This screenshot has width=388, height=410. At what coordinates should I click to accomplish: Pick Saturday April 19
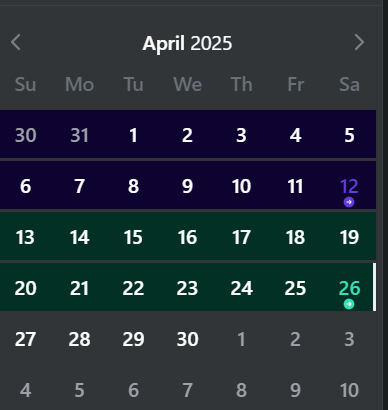(349, 237)
